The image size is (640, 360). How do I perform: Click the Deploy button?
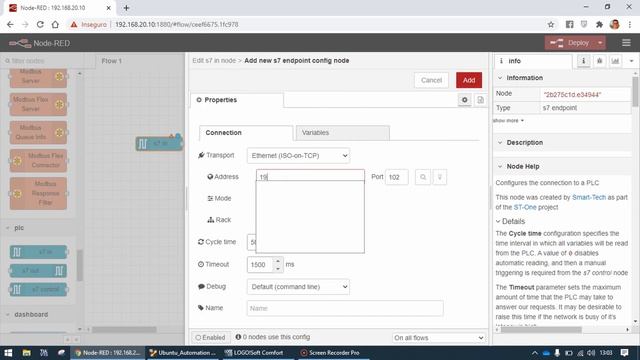(570, 43)
